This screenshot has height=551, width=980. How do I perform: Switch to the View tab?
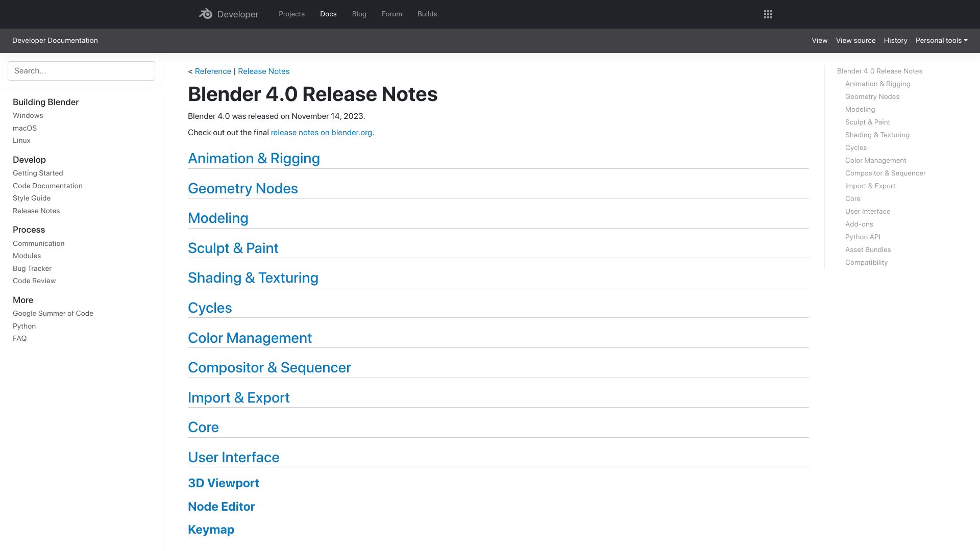pyautogui.click(x=820, y=40)
